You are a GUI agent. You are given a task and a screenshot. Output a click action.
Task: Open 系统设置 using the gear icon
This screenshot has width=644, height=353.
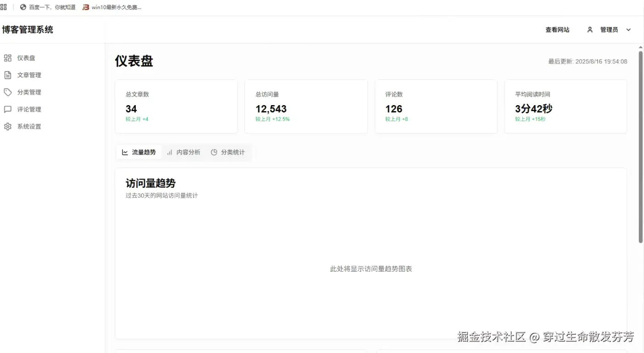click(x=7, y=126)
